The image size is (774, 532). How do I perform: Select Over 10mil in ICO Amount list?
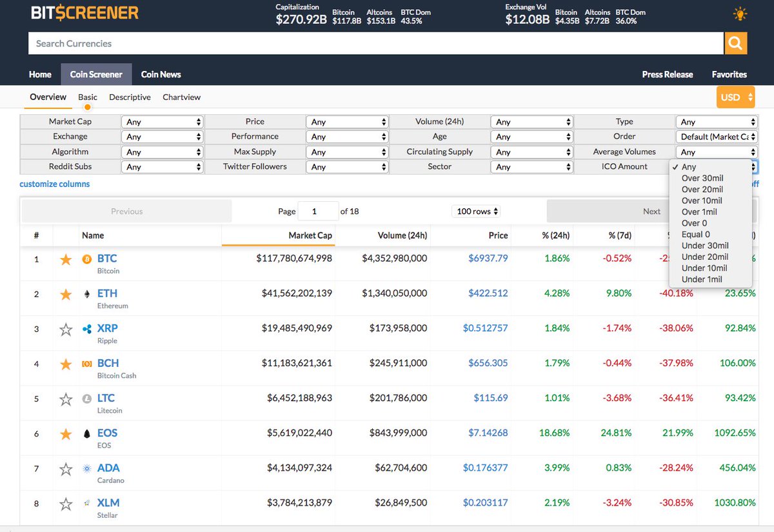point(711,201)
